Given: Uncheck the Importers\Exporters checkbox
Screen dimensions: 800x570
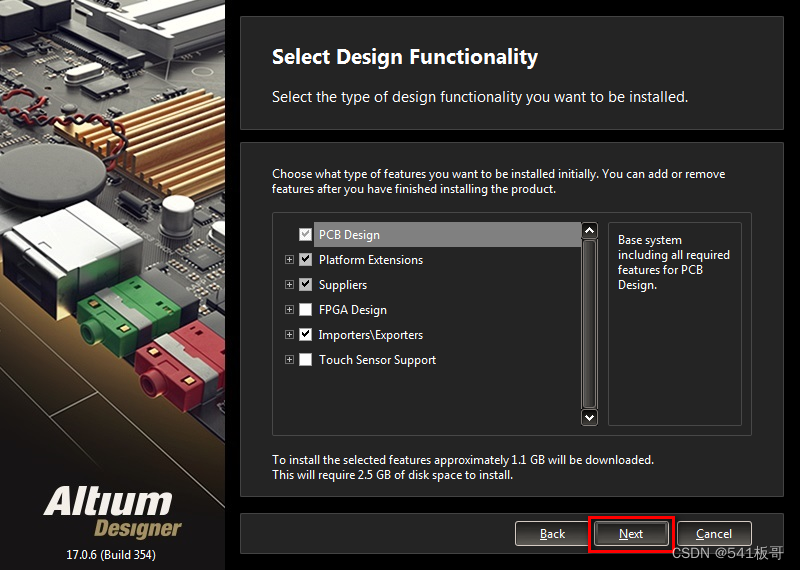Looking at the screenshot, I should [306, 335].
